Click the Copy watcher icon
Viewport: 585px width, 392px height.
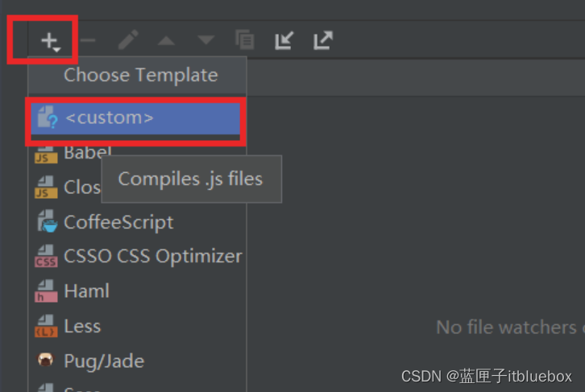tap(245, 40)
